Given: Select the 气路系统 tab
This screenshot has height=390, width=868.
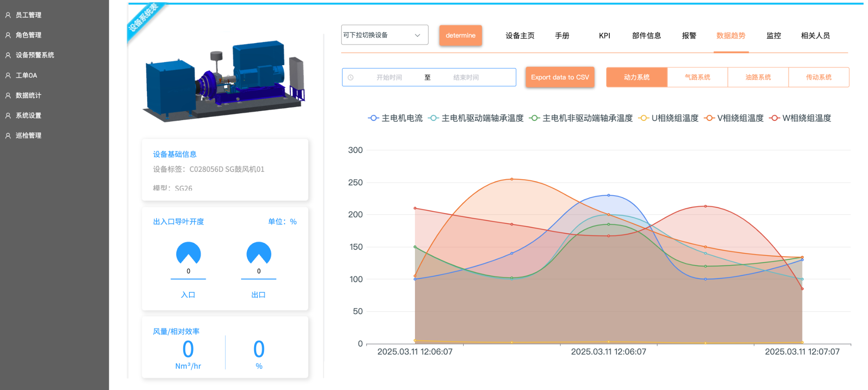Looking at the screenshot, I should click(697, 77).
